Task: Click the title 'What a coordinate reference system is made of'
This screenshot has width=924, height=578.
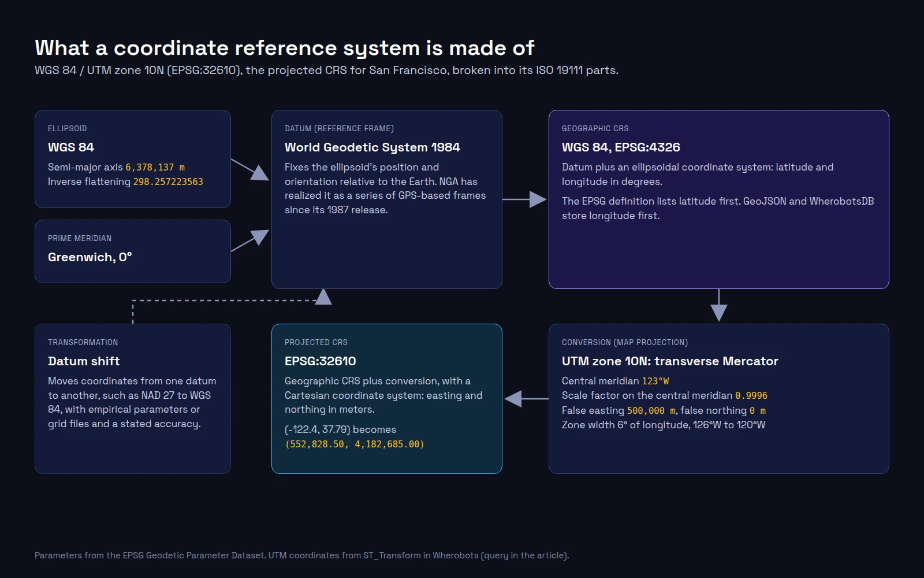Action: click(285, 48)
